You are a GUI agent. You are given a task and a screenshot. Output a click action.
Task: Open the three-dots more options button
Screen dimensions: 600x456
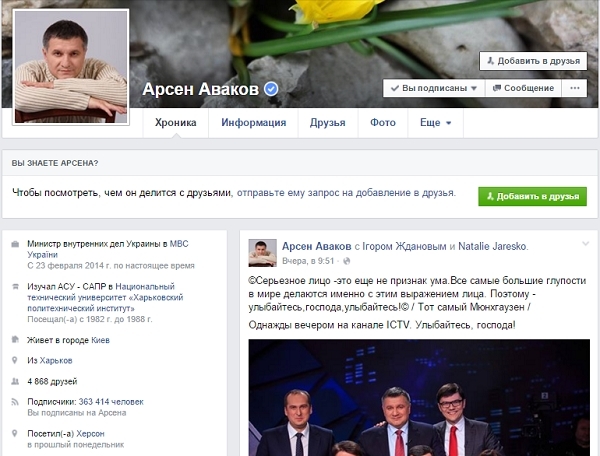click(574, 88)
